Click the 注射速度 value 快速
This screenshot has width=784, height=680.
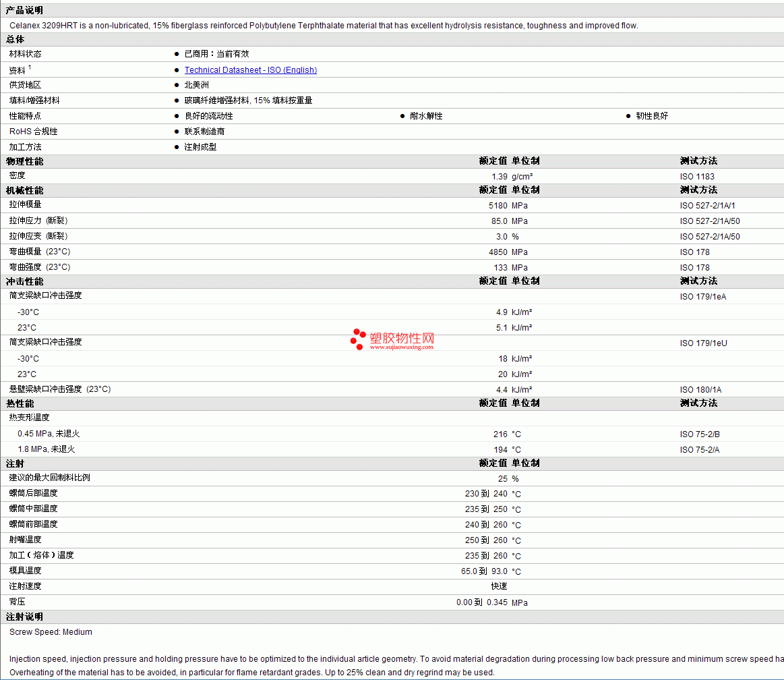pos(499,586)
